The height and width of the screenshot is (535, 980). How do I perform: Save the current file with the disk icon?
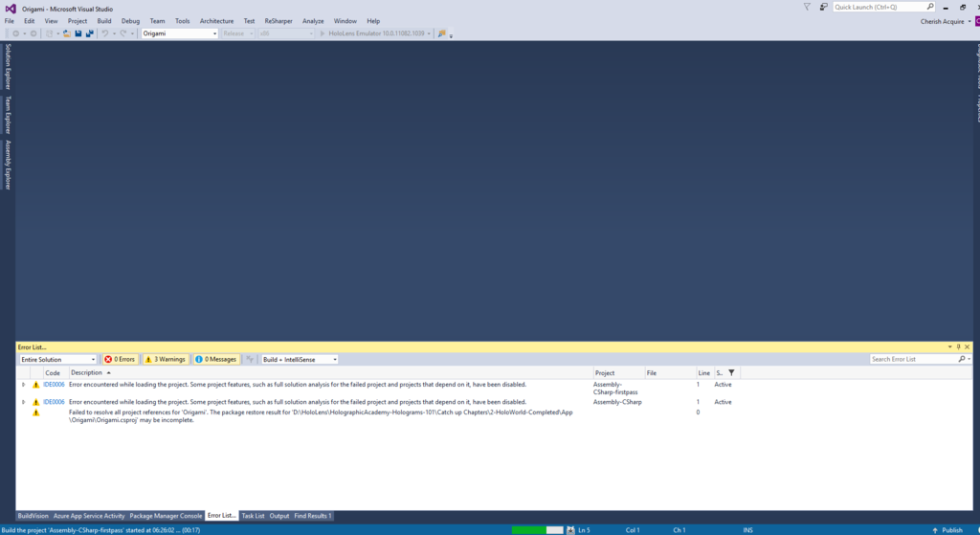click(x=78, y=33)
